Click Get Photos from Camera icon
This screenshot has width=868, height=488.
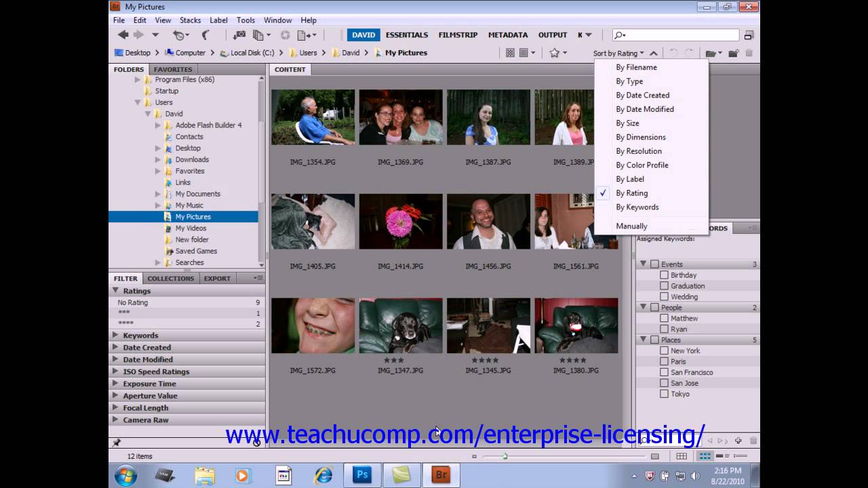click(x=239, y=35)
